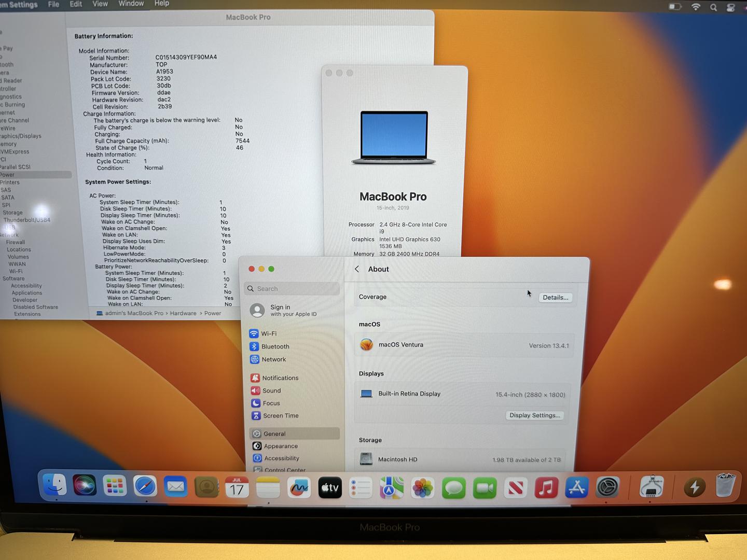Open Apple TV app in the Dock
The width and height of the screenshot is (747, 560).
point(330,488)
